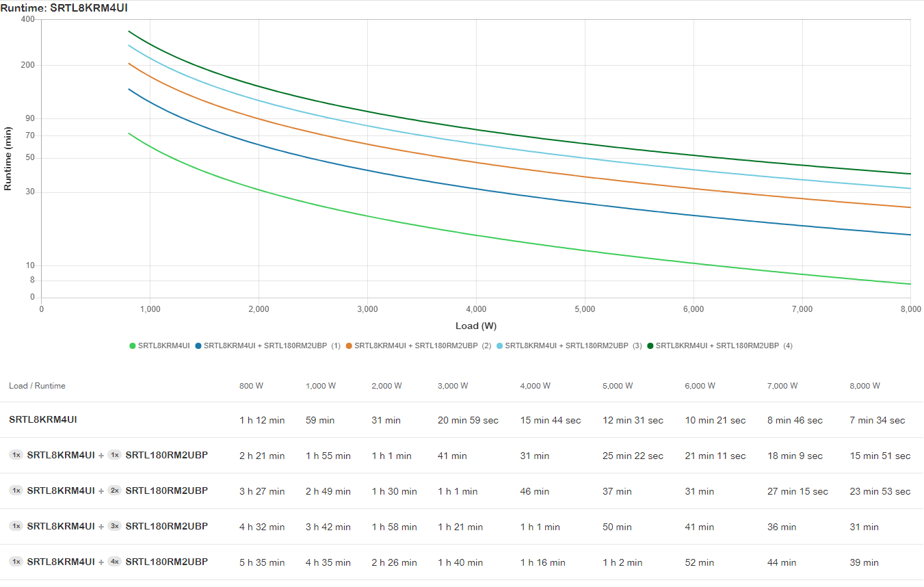Click SRTL180RM2UBP in the 4x battery row
Screen dimensions: 924x587
(166, 562)
